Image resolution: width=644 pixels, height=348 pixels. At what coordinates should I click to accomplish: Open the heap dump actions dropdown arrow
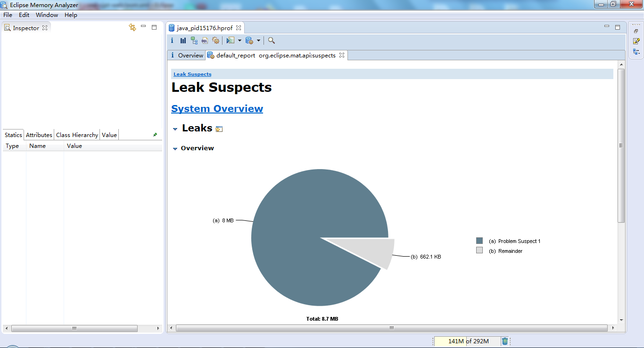click(258, 40)
